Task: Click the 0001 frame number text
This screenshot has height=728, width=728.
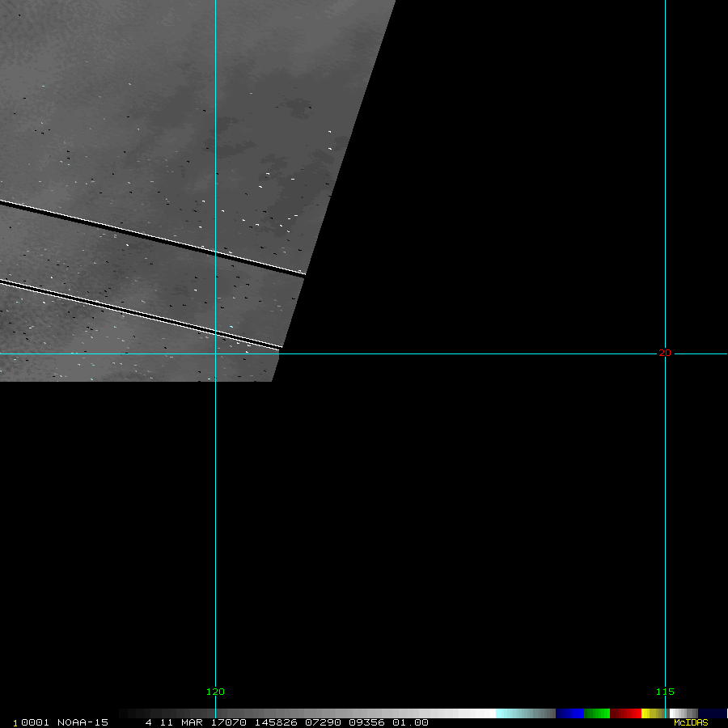Action: (36, 722)
